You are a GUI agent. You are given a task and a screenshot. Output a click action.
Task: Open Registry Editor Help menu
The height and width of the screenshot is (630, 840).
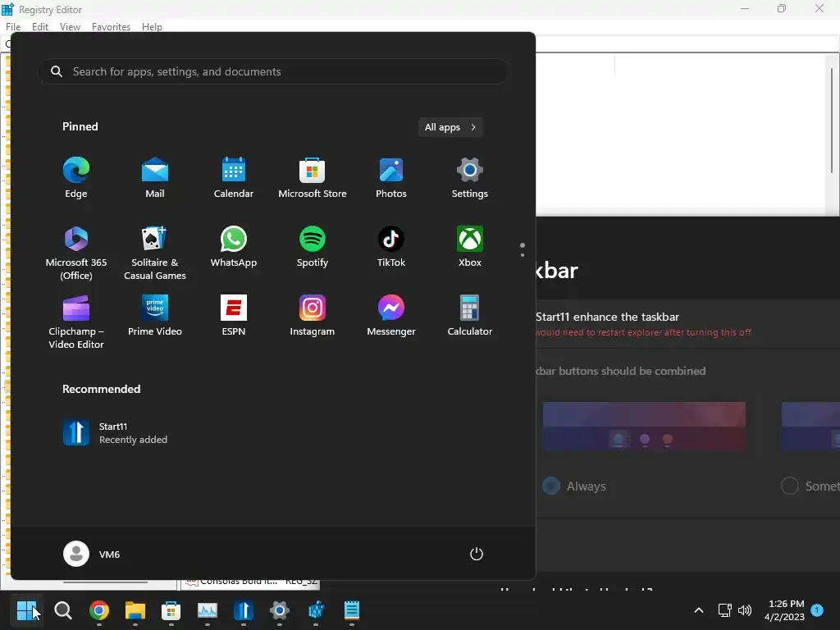click(152, 27)
